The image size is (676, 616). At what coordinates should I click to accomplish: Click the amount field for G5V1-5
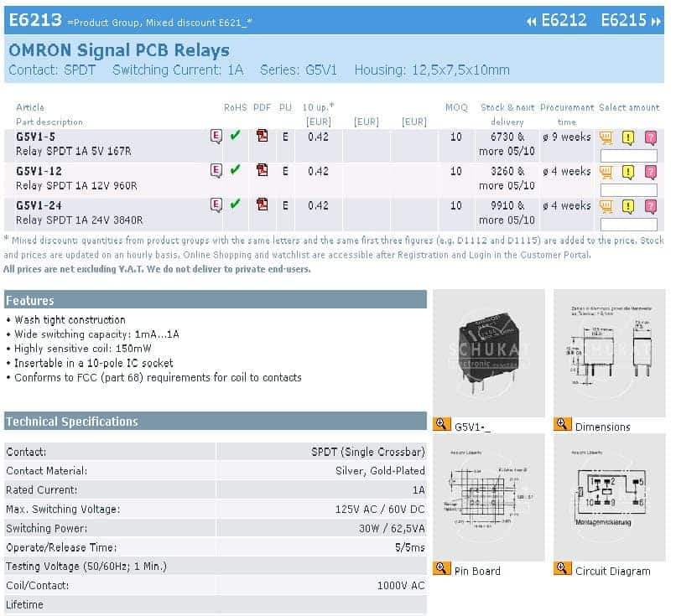pyautogui.click(x=628, y=155)
